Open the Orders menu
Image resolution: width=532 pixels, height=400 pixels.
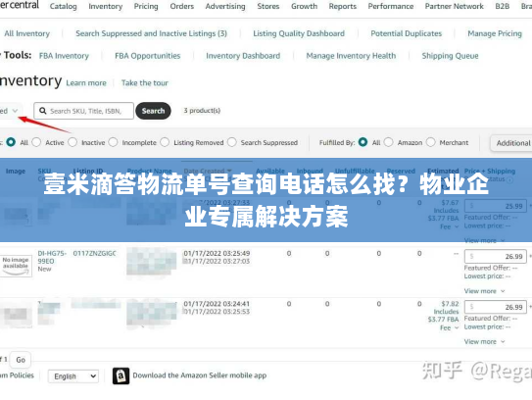pyautogui.click(x=182, y=7)
